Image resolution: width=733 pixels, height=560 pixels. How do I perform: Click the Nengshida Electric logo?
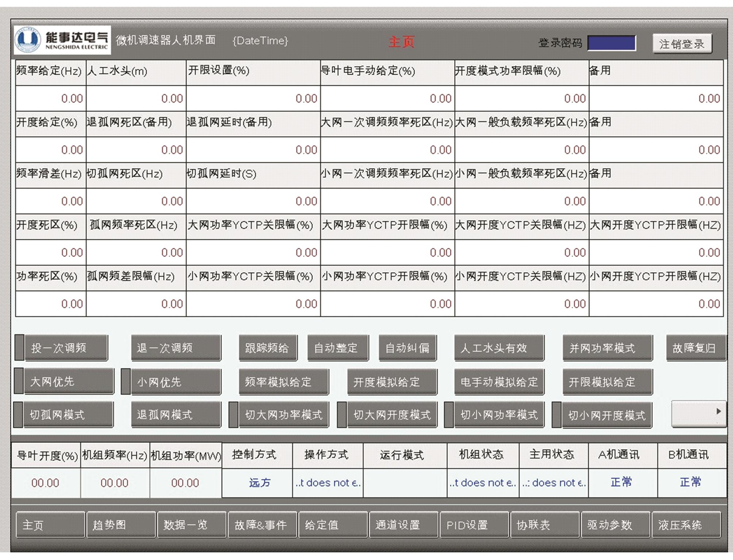click(x=62, y=40)
